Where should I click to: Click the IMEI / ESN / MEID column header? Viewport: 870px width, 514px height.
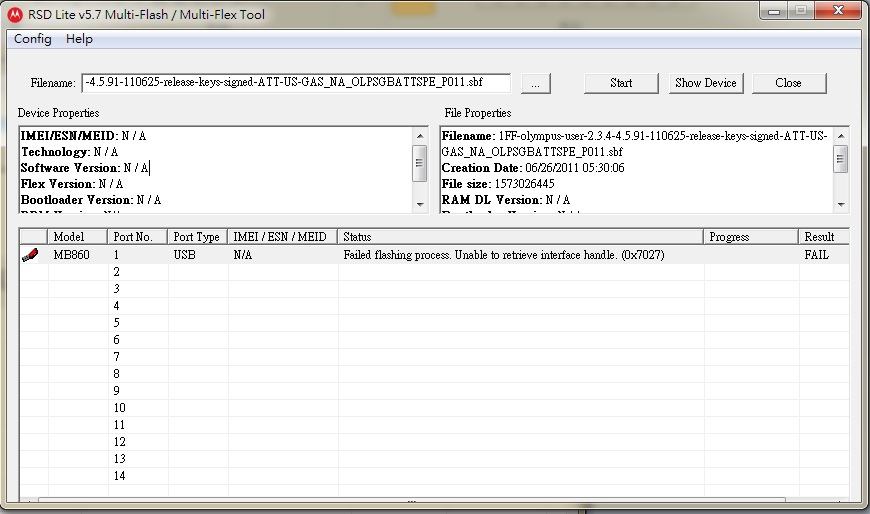(282, 237)
